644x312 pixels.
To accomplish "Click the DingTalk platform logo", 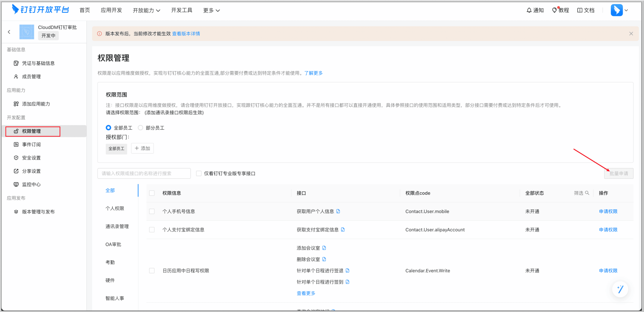I will pos(40,10).
